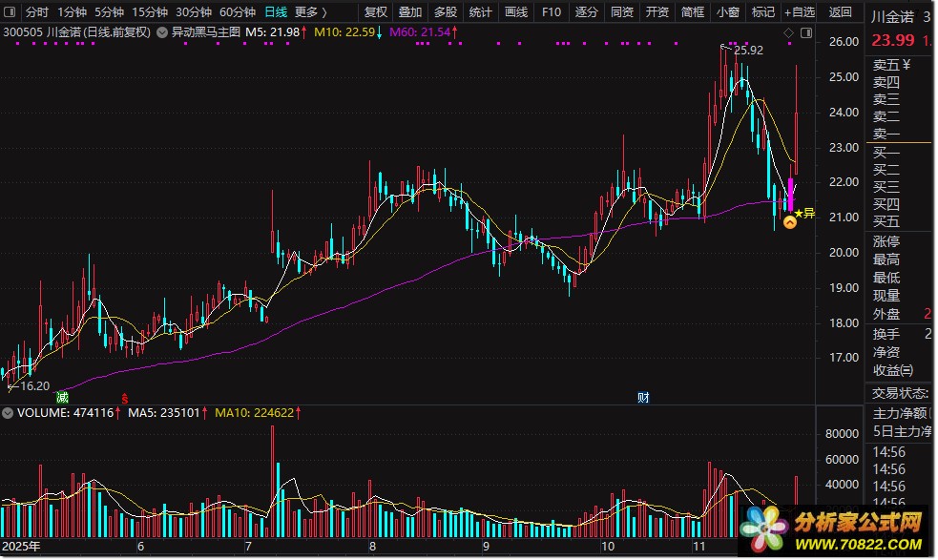Click the 80000 volume axis label
Screen dimensions: 938x560
tap(842, 434)
